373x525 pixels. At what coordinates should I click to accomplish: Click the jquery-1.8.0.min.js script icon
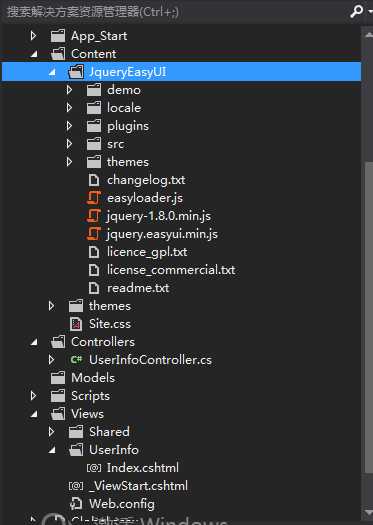(93, 216)
